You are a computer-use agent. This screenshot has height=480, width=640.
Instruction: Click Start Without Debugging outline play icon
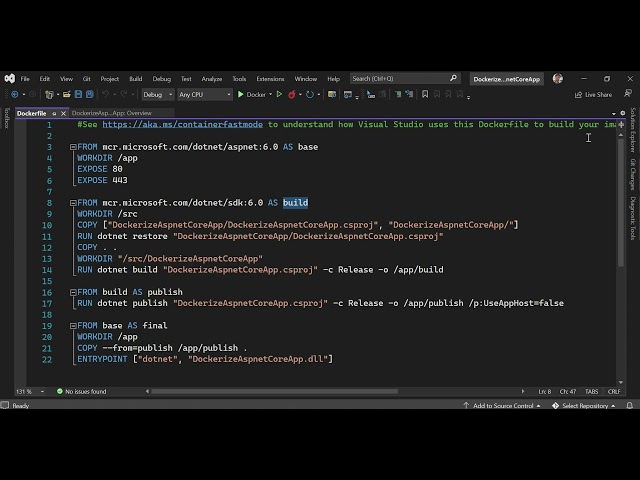pyautogui.click(x=280, y=95)
